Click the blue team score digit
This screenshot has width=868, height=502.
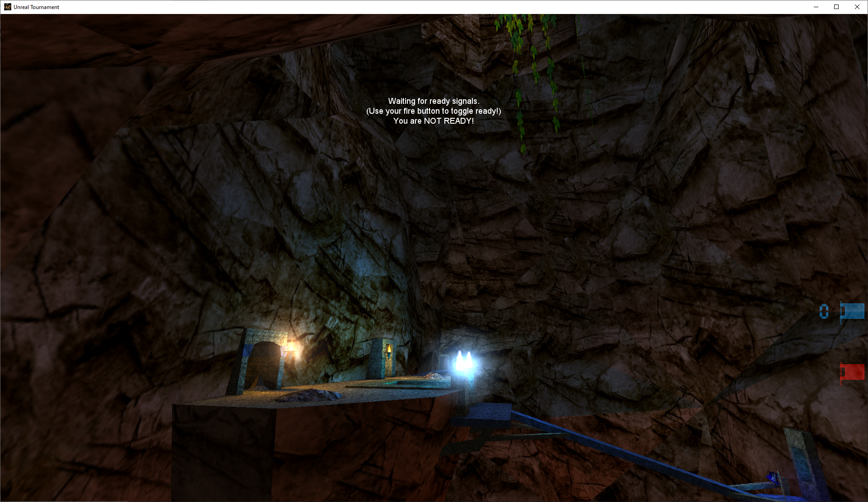click(x=824, y=311)
